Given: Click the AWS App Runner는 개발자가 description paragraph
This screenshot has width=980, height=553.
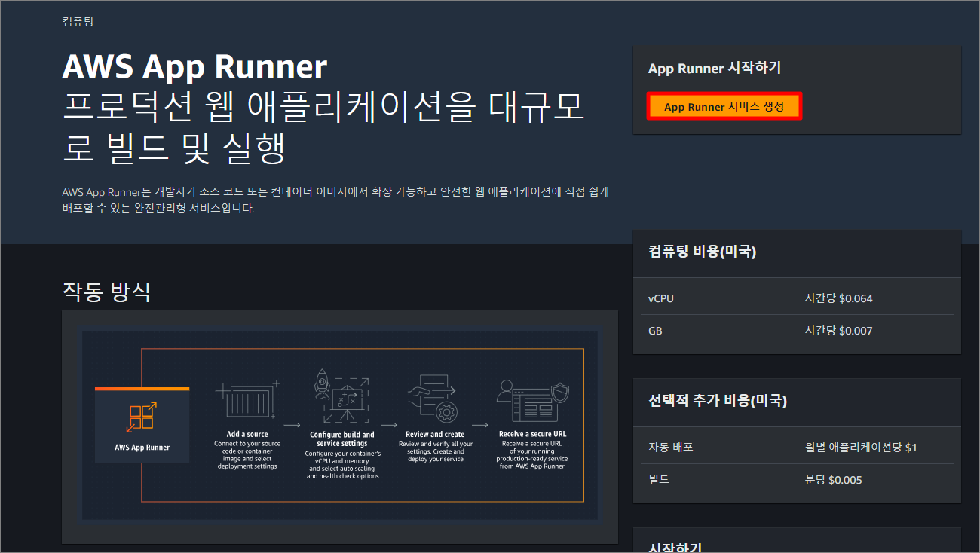Looking at the screenshot, I should 336,200.
